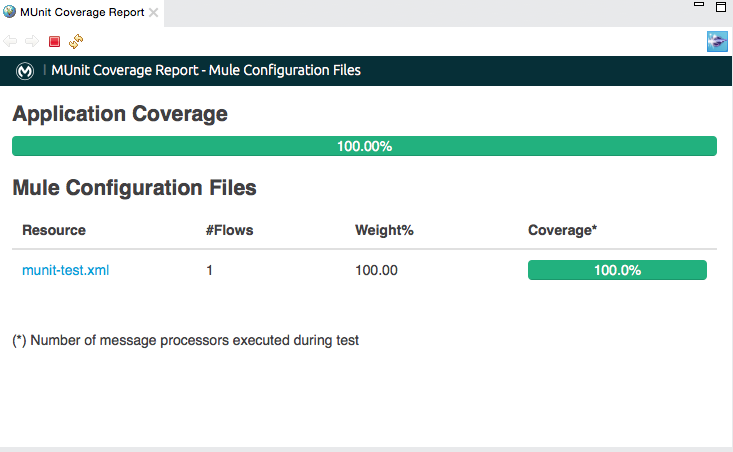Click the icon at the toolbar's right end
Viewport: 733px width, 452px height.
tap(716, 41)
